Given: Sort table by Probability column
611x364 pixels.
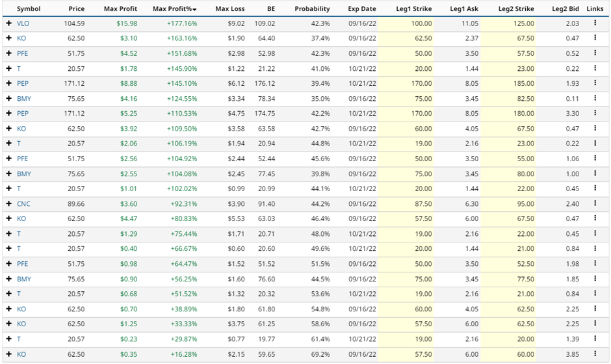Looking at the screenshot, I should 312,8.
